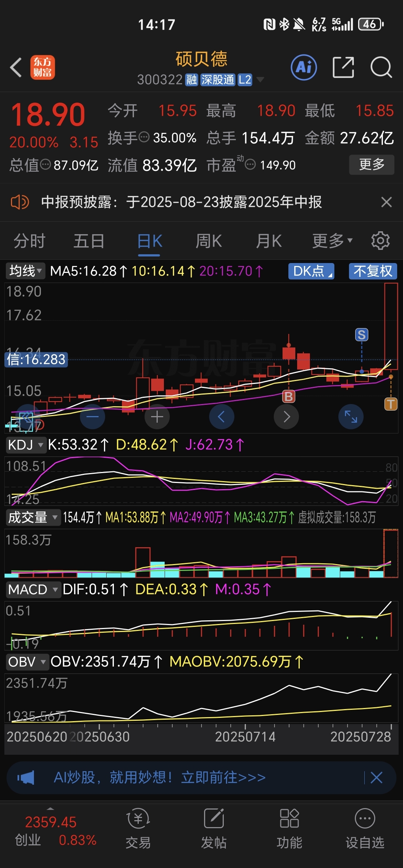
Task: Tap the 深股通 tag
Action: (x=218, y=80)
